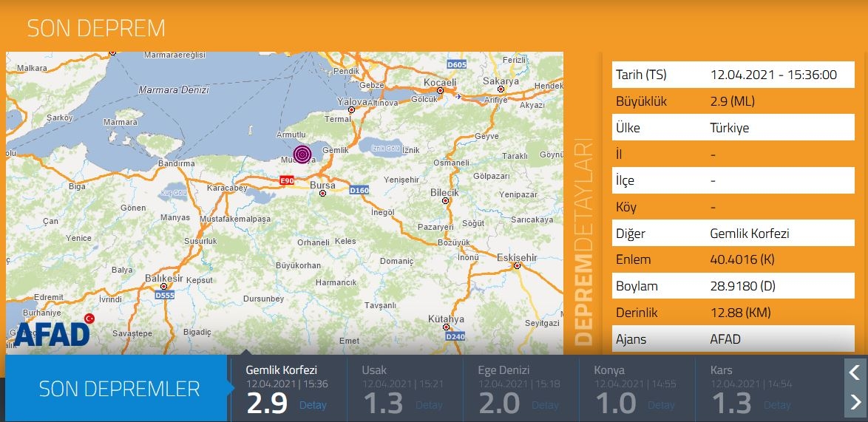The width and height of the screenshot is (868, 422).
Task: Open Detay link for Usak earthquake
Action: 429,405
